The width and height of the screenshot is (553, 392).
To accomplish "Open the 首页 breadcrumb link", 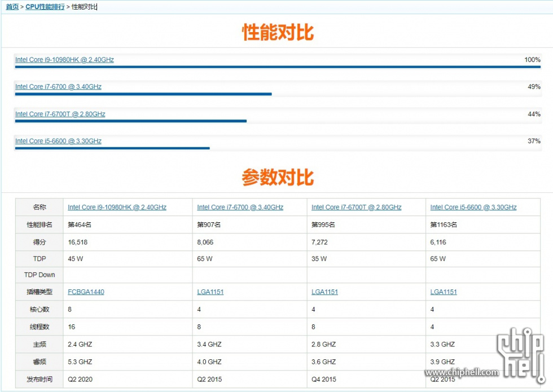I will pyautogui.click(x=12, y=7).
